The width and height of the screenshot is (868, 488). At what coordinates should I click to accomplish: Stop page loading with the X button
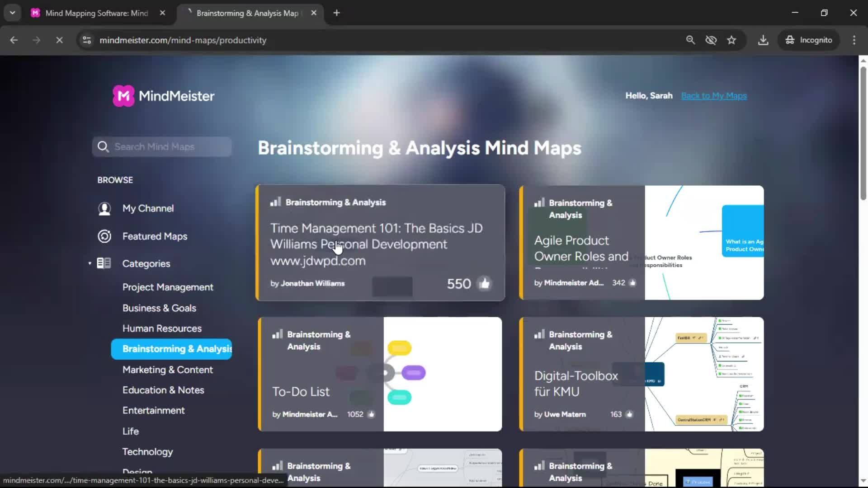click(x=59, y=40)
